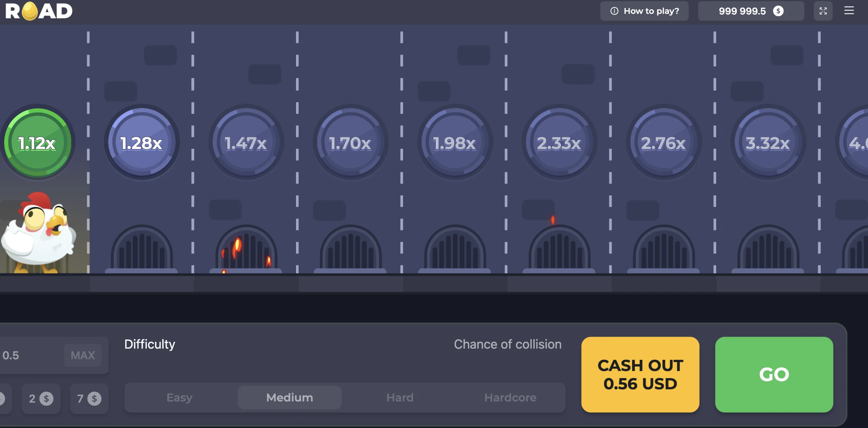The width and height of the screenshot is (868, 428).
Task: Choose the 2 $ quick bet
Action: coord(41,398)
